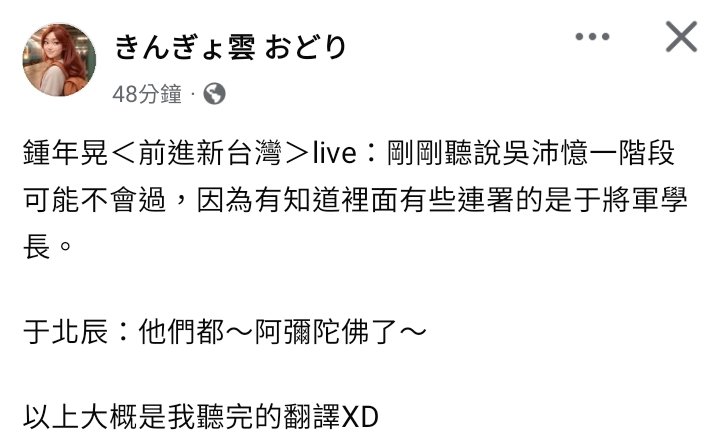The image size is (719, 439).
Task: Click the globe public-audience icon
Action: coord(214,94)
